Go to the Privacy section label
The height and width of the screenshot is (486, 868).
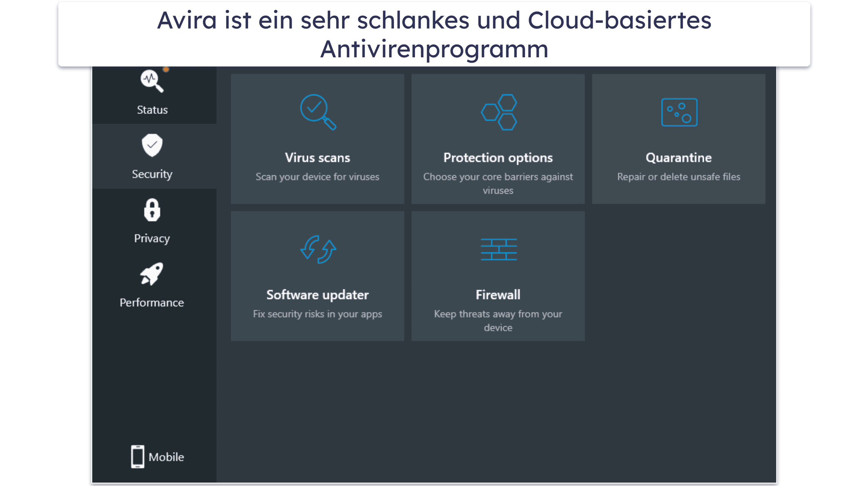tap(152, 239)
